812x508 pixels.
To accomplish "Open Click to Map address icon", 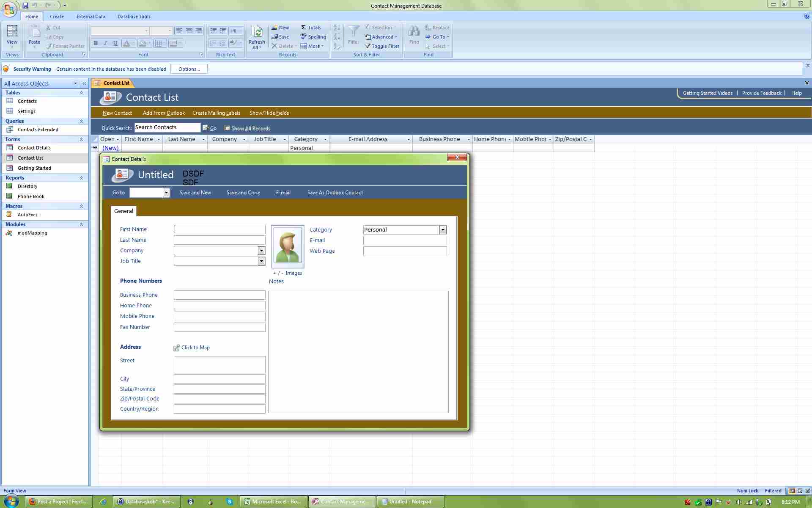I will (176, 348).
